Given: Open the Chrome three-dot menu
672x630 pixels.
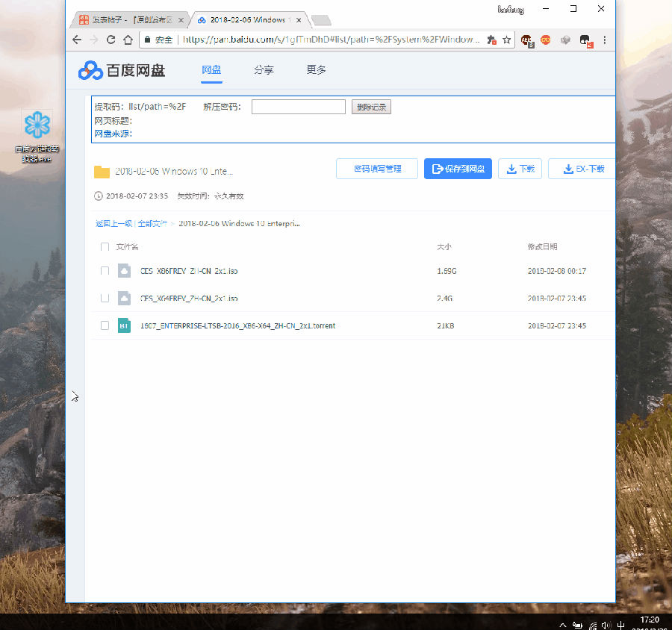Looking at the screenshot, I should tap(605, 40).
